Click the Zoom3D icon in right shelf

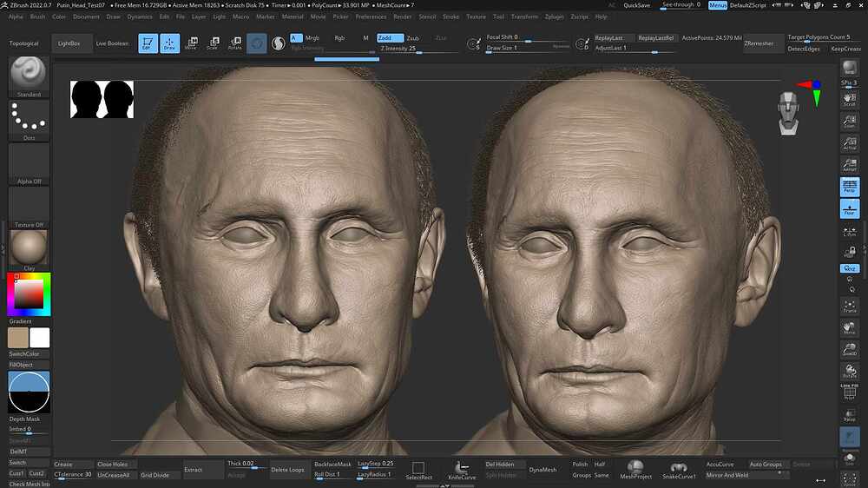click(849, 350)
